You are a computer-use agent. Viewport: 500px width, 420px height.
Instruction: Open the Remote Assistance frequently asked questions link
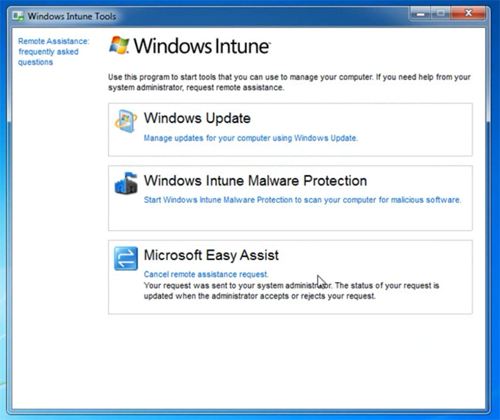[x=54, y=52]
